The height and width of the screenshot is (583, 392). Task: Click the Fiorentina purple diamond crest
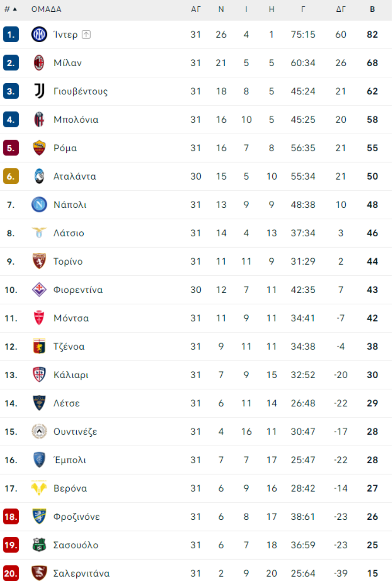[39, 289]
